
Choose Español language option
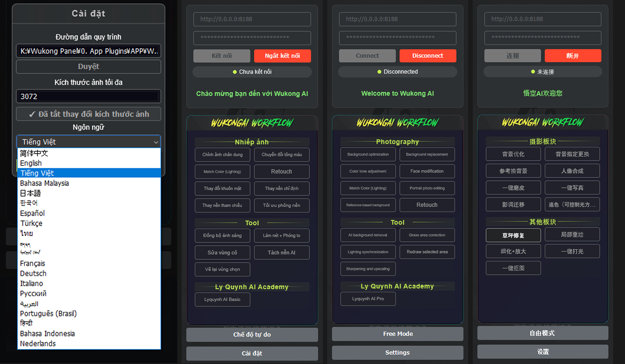point(89,213)
